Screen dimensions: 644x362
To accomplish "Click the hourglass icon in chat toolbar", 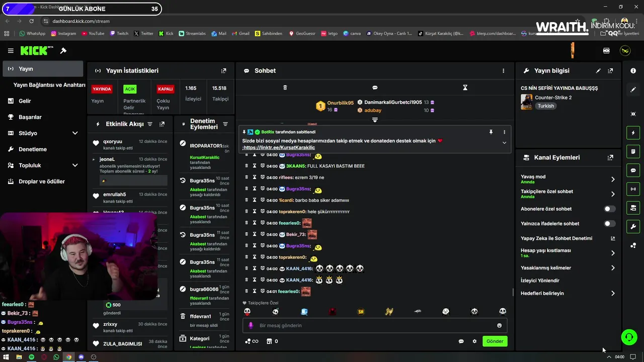I will (465, 87).
